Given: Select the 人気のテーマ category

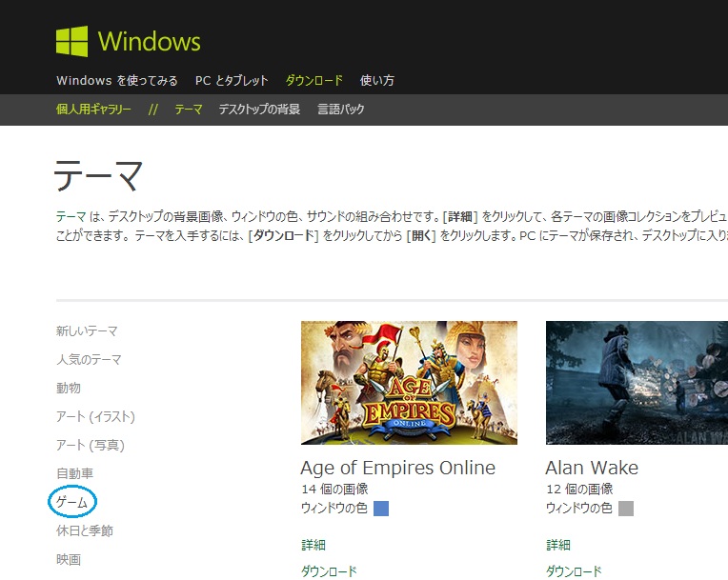Looking at the screenshot, I should 89,360.
